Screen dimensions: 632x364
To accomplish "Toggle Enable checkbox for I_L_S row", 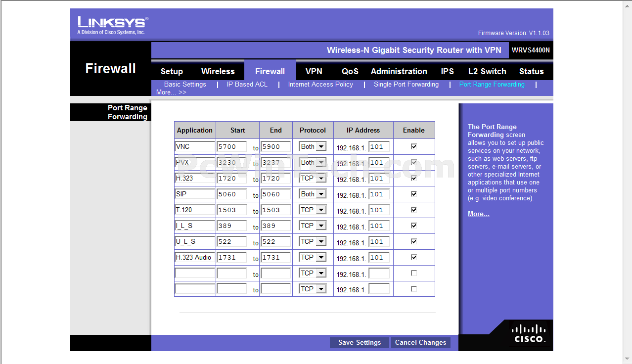I will tap(414, 226).
